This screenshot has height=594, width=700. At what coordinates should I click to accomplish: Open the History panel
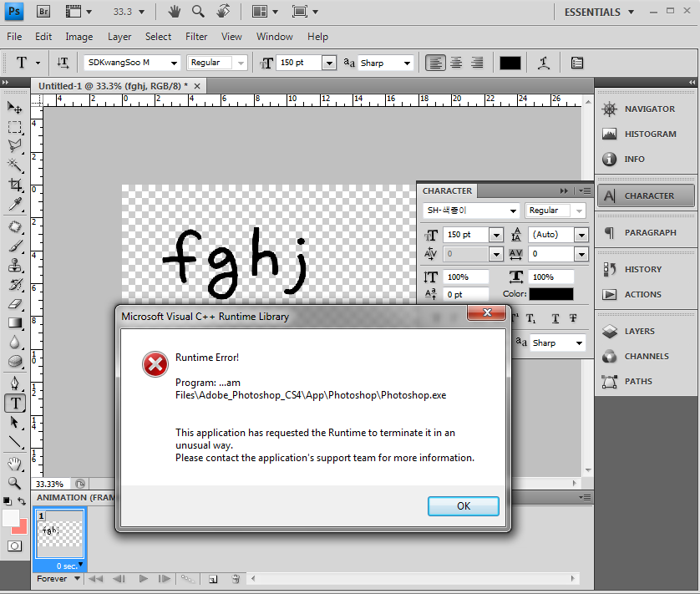(x=646, y=269)
